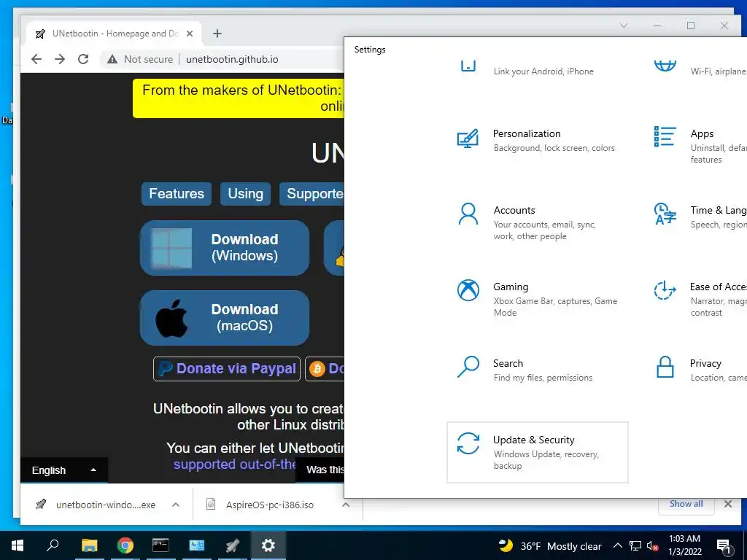Image resolution: width=747 pixels, height=560 pixels.
Task: Switch to UNetbootin app in taskbar
Action: point(233,545)
